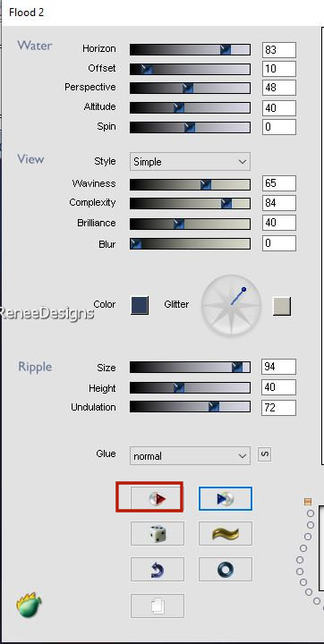
Task: Click the Ripple Size slider handle
Action: pyautogui.click(x=237, y=368)
